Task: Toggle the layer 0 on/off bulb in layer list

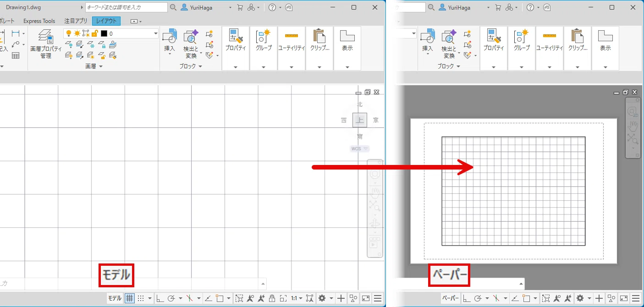Action: click(x=69, y=33)
